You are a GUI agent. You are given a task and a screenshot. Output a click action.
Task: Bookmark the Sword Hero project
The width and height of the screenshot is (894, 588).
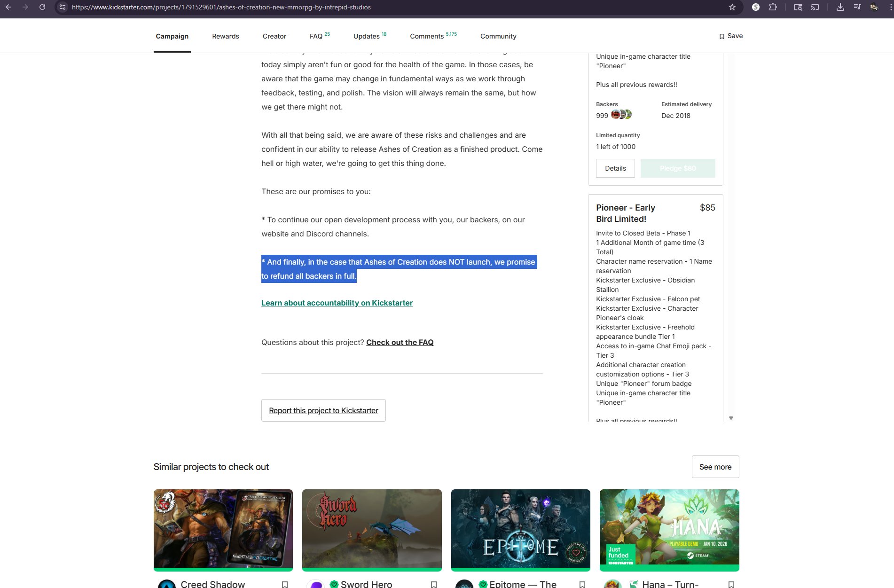433,584
